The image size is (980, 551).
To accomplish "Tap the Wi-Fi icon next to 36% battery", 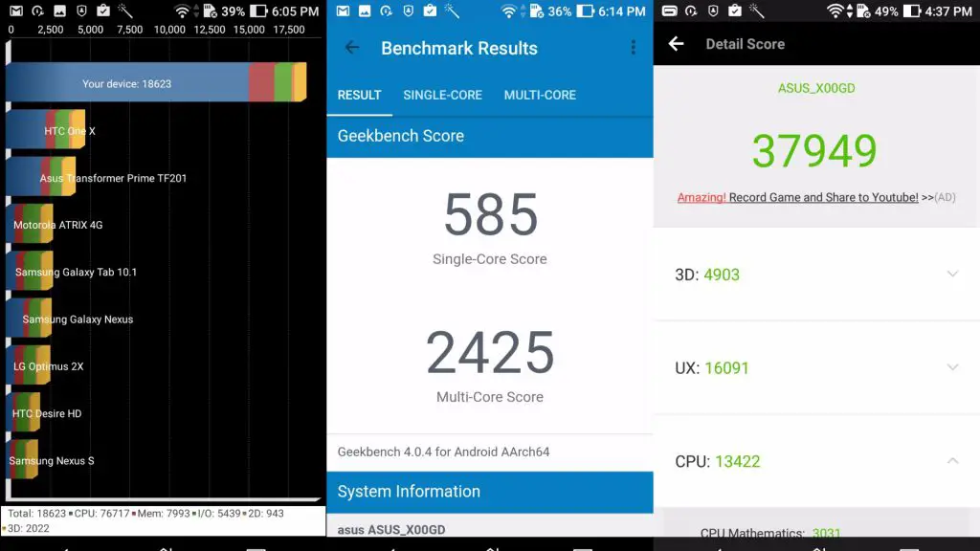I will pos(509,11).
